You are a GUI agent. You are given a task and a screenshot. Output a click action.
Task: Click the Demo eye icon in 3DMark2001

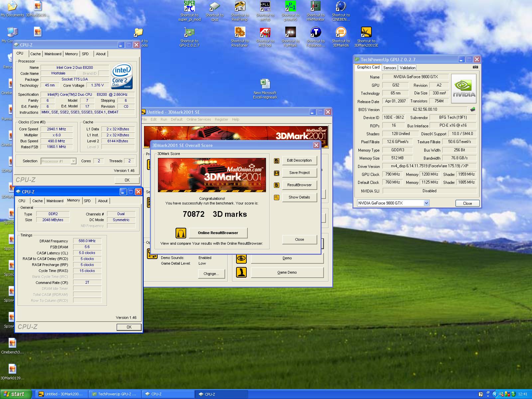pyautogui.click(x=241, y=258)
